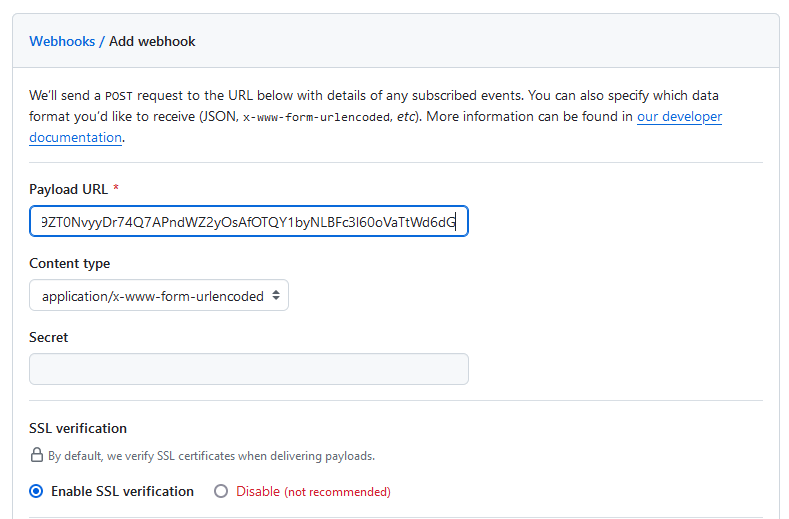Focus the Payload URL input field
The width and height of the screenshot is (789, 519).
[x=248, y=221]
